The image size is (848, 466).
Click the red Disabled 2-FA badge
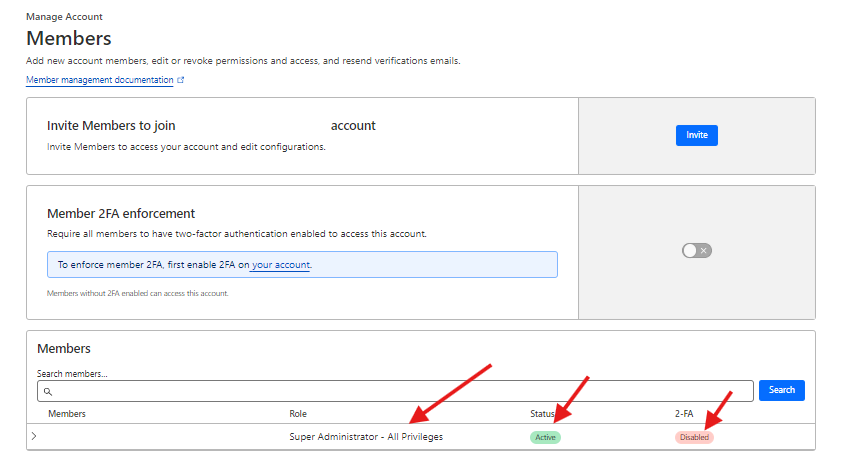(694, 437)
